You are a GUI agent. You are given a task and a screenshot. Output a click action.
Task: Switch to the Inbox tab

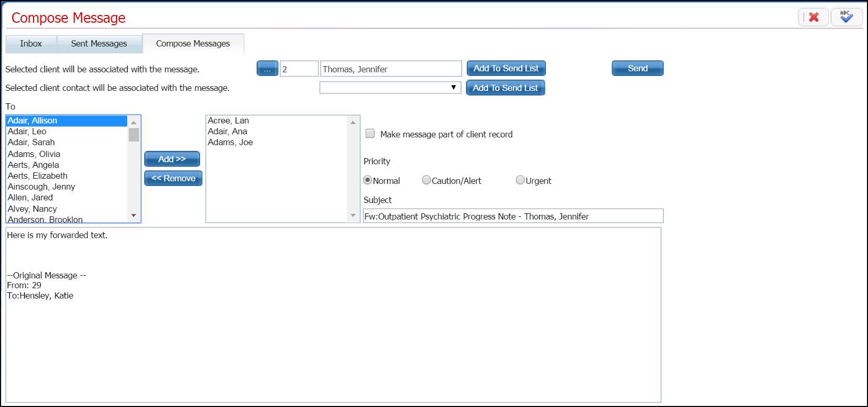pos(31,44)
